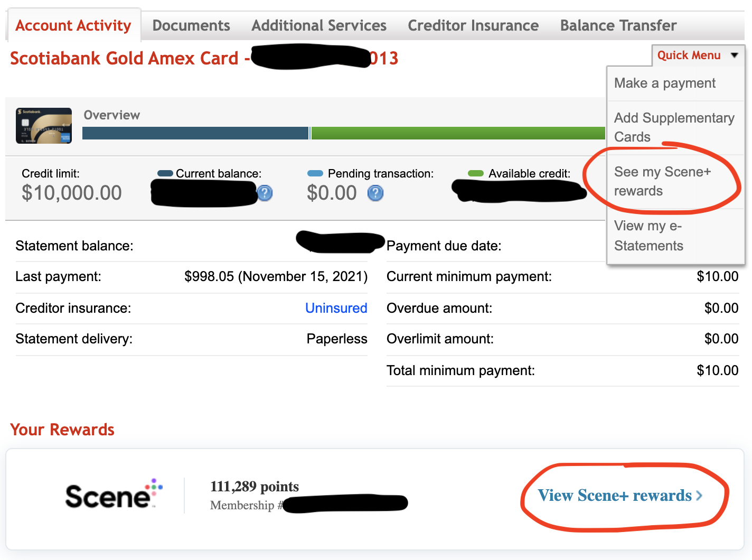Screen dimensions: 752x560
Task: Select Add Supplementary Cards menu option
Action: [x=674, y=127]
